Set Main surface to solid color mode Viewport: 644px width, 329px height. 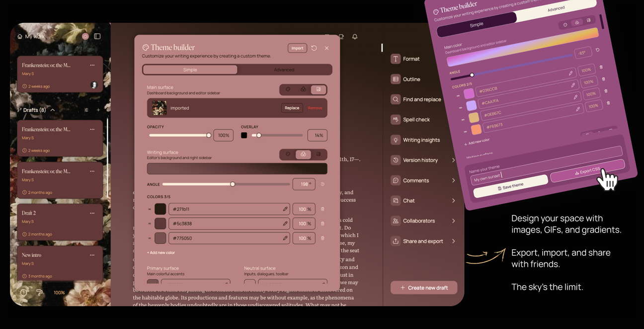click(288, 89)
